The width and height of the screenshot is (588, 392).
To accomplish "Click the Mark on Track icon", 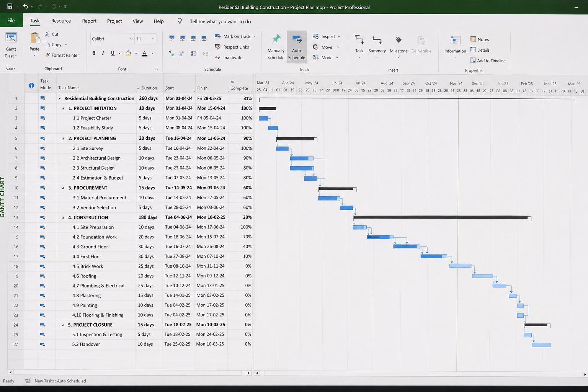I will 217,36.
